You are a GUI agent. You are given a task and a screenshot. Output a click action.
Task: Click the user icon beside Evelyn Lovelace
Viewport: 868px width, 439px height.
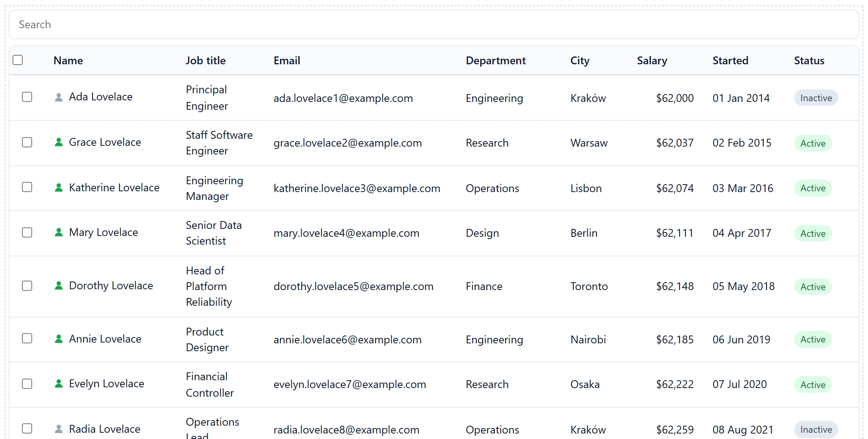[x=58, y=384]
